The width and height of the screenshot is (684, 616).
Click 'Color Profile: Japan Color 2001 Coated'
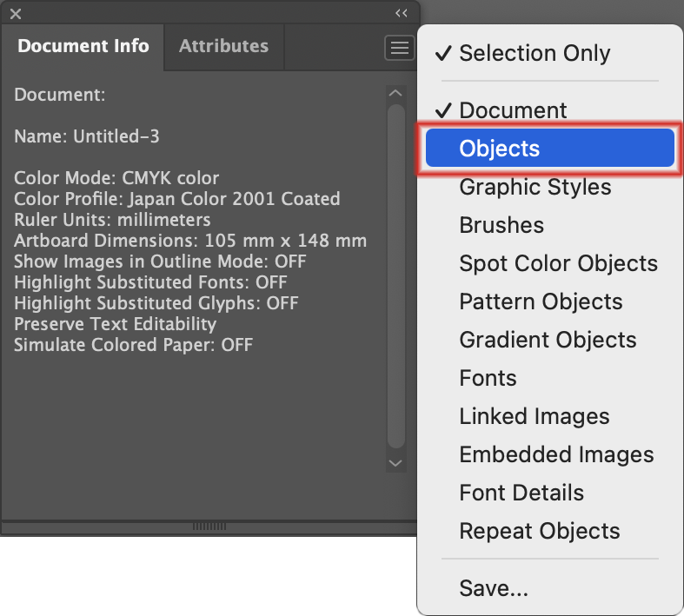coord(177,199)
